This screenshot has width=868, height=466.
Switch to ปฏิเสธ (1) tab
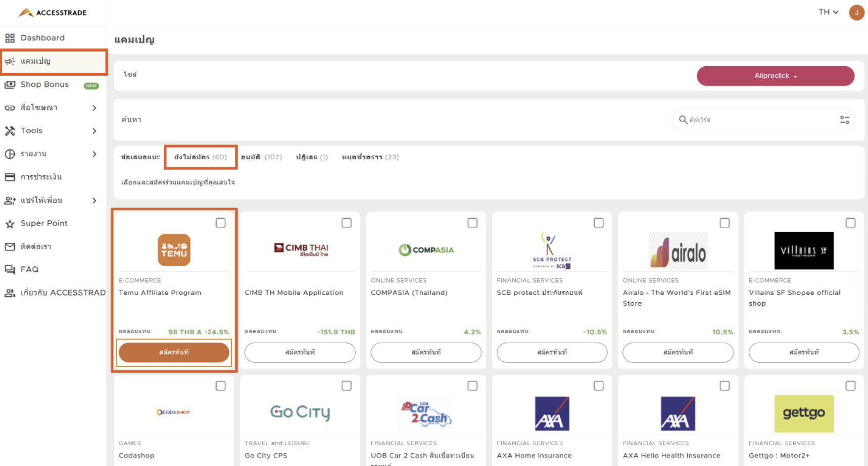[312, 157]
